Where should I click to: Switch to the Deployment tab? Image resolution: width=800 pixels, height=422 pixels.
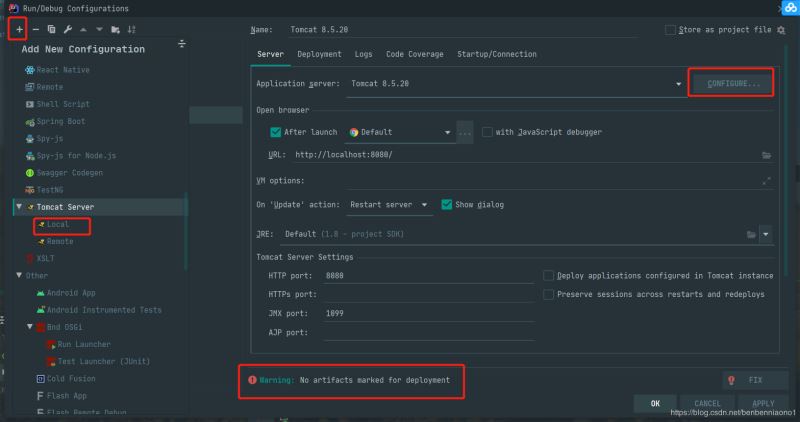point(319,54)
